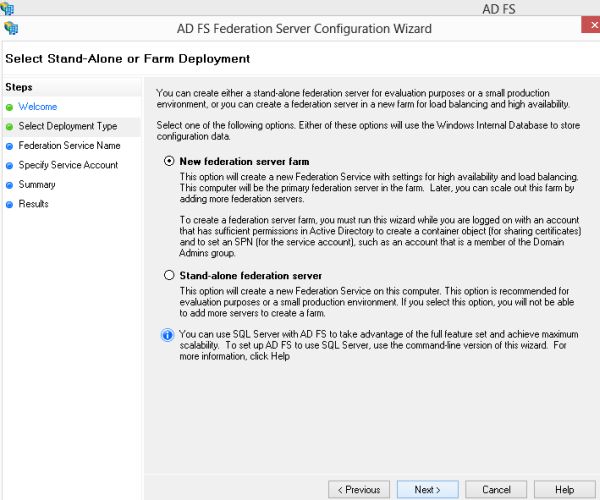This screenshot has width=600, height=500.
Task: Click the green bullet beside Select Deployment Type
Action: tap(9, 126)
